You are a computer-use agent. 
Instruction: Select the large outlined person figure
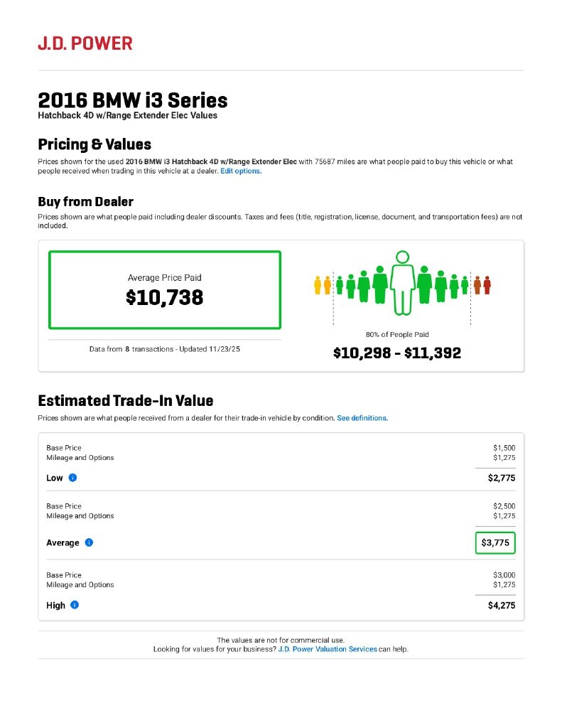click(402, 282)
